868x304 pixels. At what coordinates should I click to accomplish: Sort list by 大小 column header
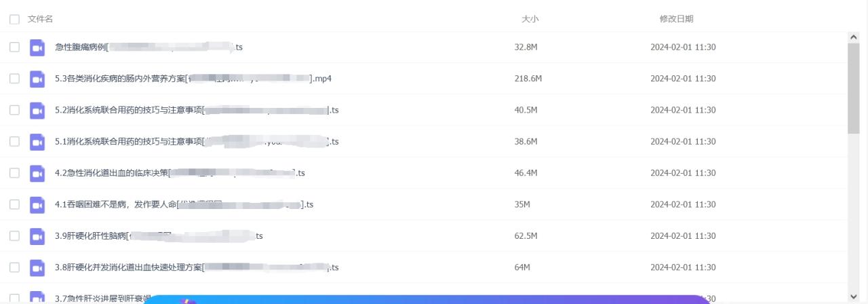point(530,19)
